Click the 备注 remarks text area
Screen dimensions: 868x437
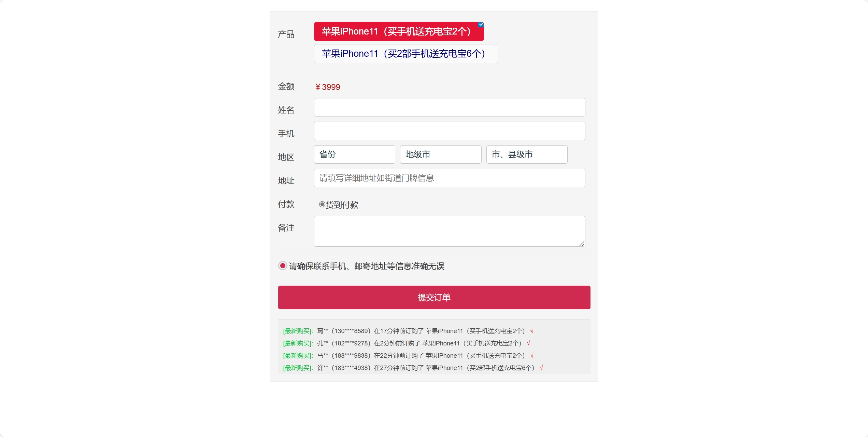[449, 231]
